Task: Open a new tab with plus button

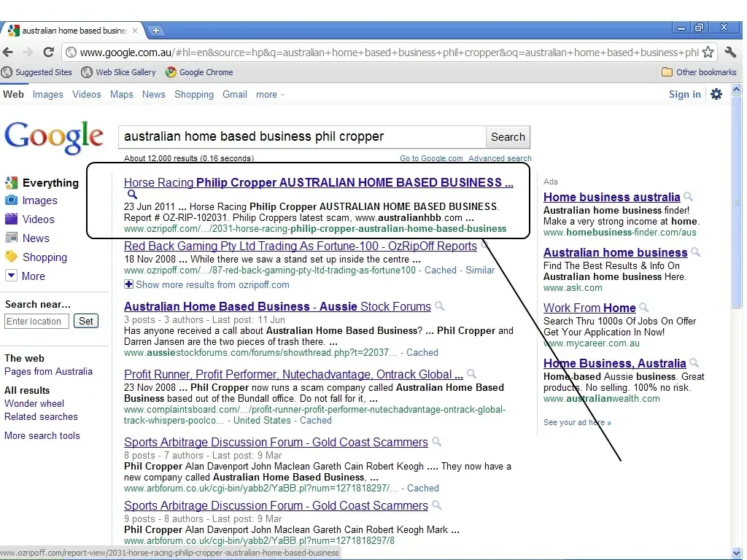Action: point(156,31)
